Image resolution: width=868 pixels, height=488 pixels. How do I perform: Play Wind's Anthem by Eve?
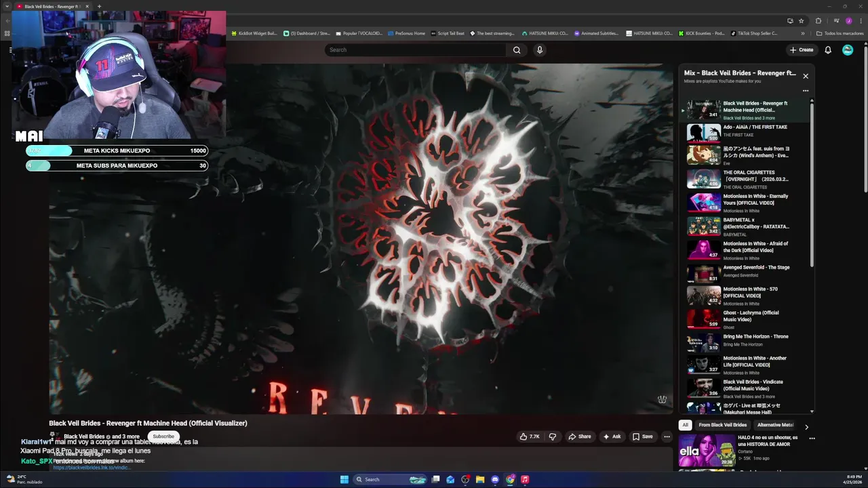click(746, 156)
